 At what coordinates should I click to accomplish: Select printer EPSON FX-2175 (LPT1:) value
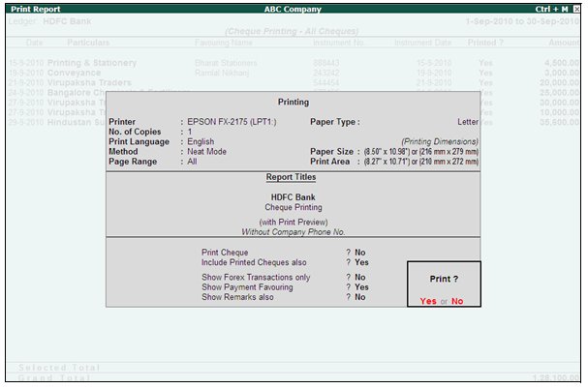tap(232, 122)
